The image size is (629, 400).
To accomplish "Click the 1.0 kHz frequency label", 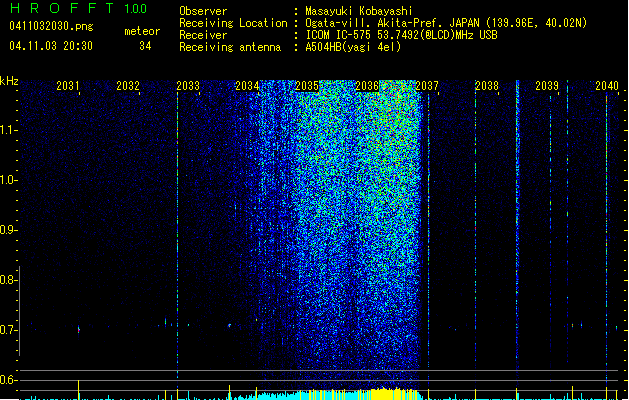I will pyautogui.click(x=8, y=180).
